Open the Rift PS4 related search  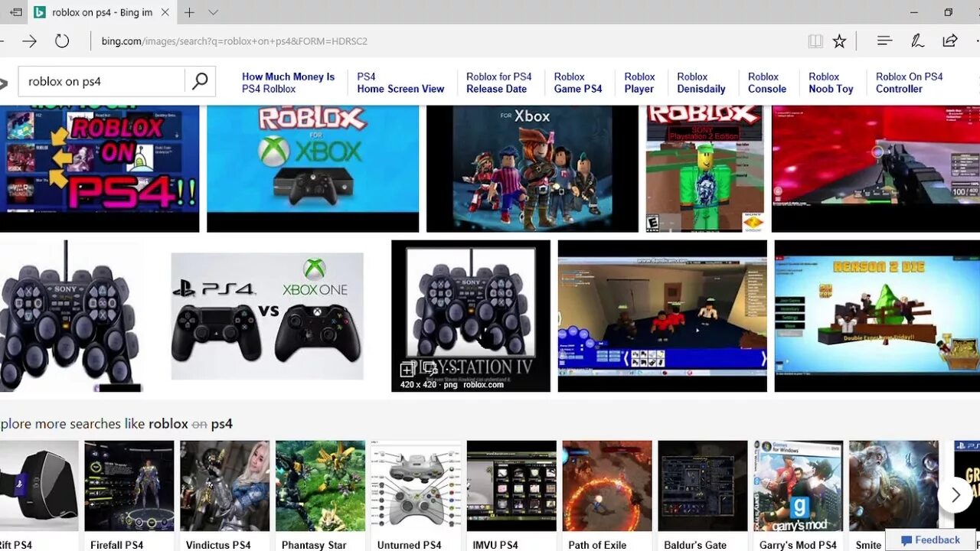(39, 496)
